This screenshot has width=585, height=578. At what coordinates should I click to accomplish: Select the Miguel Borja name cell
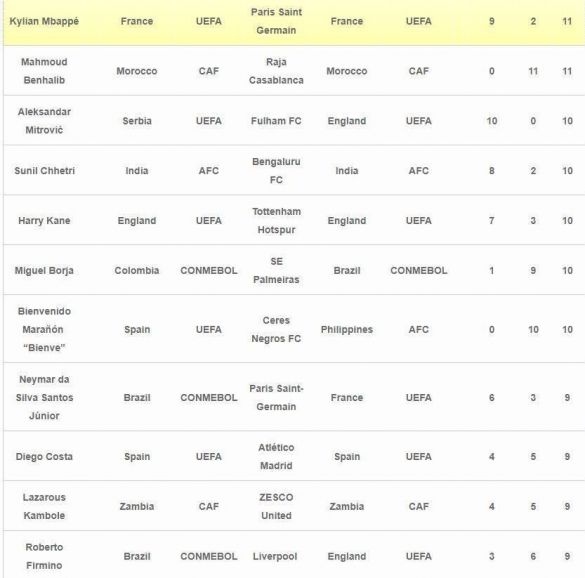point(44,271)
